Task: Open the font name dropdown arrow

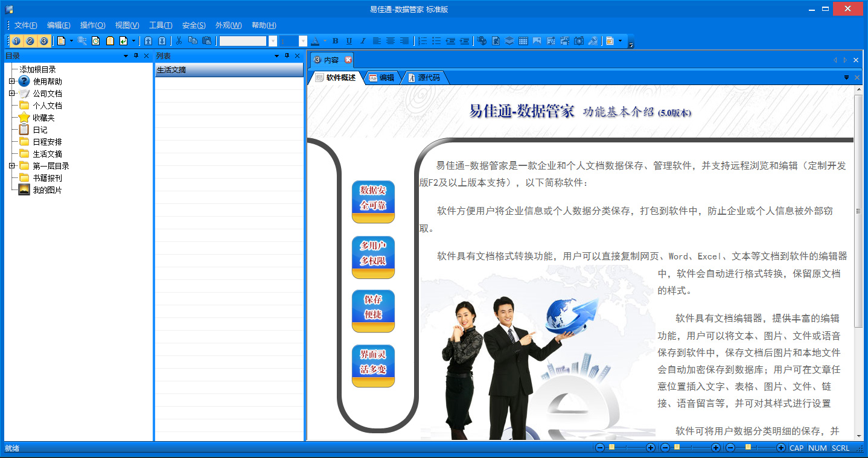Action: click(x=273, y=41)
